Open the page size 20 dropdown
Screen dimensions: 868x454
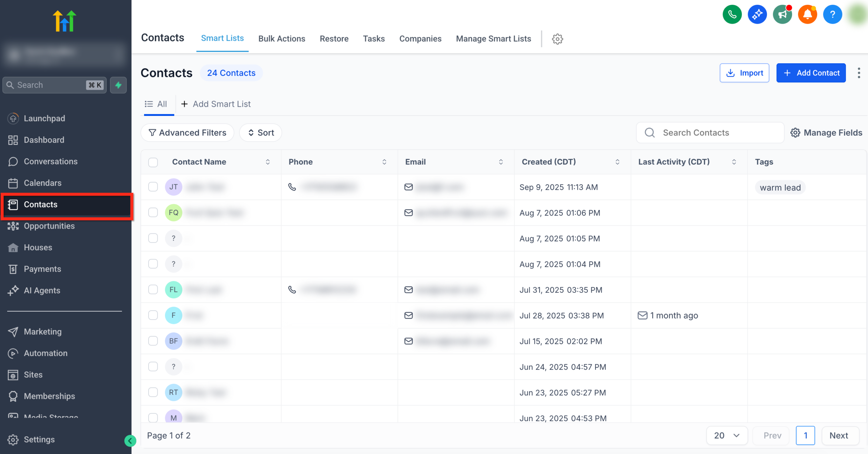[x=727, y=435]
